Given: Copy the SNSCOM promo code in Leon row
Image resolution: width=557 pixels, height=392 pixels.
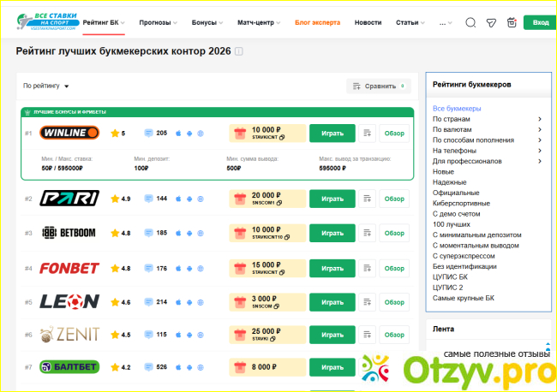Looking at the screenshot, I should coord(277,306).
